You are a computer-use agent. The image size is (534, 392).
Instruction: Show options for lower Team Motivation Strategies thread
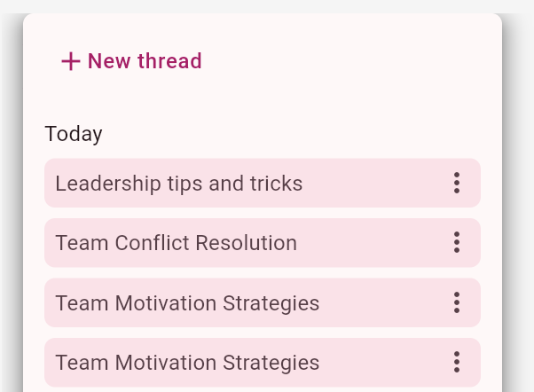(x=457, y=363)
